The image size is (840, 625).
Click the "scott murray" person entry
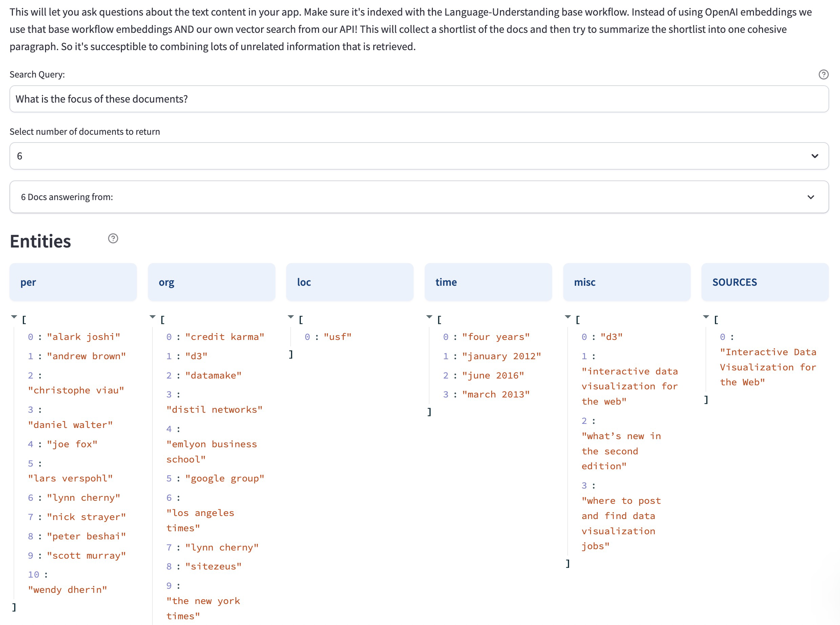click(86, 555)
